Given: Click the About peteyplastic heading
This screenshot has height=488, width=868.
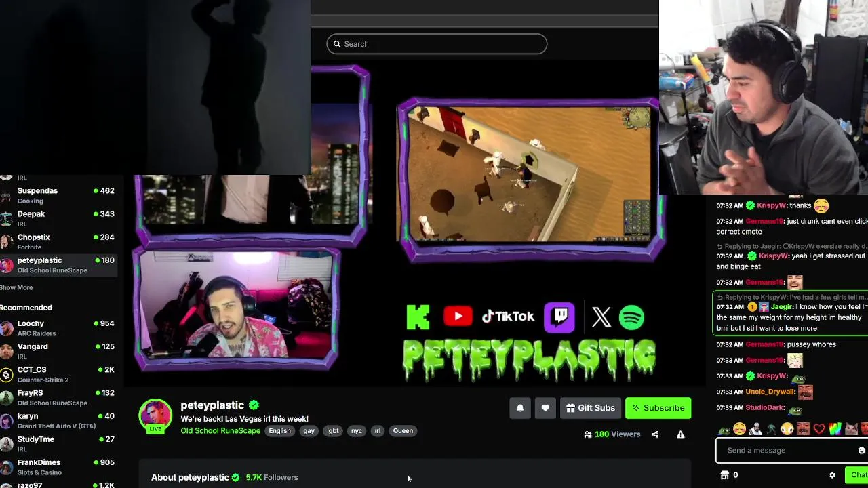Looking at the screenshot, I should (x=190, y=478).
